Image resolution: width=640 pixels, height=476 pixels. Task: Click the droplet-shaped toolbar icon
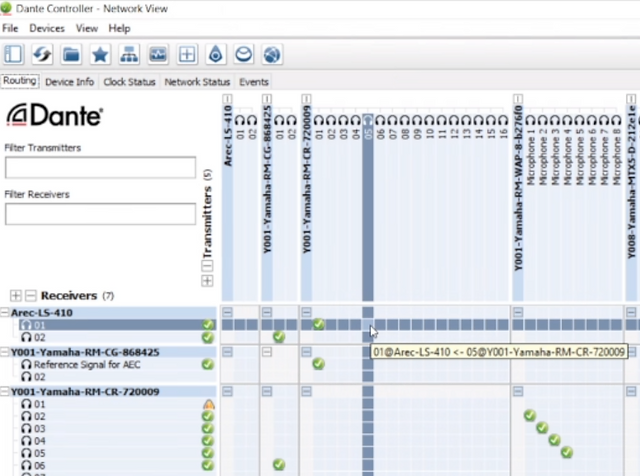216,54
